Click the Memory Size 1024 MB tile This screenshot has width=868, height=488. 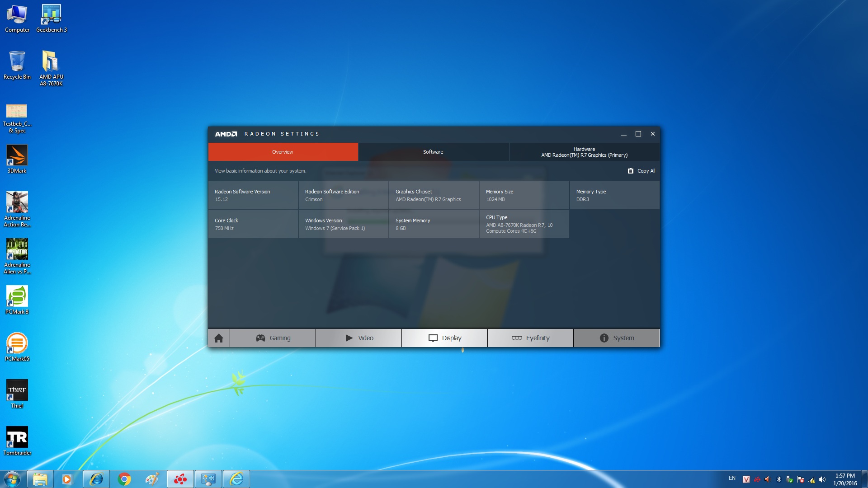524,195
